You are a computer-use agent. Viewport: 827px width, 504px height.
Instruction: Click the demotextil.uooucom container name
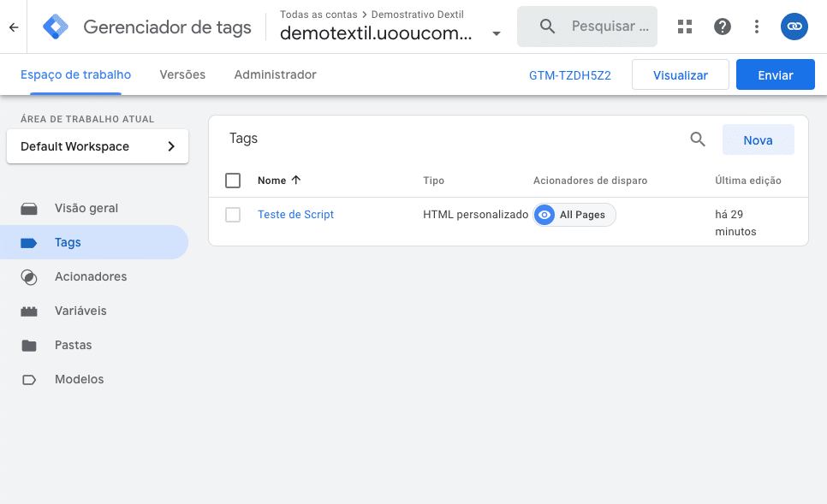pos(376,33)
